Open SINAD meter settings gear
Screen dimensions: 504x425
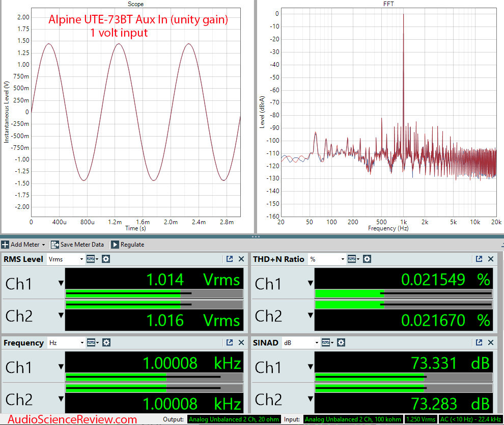341,342
